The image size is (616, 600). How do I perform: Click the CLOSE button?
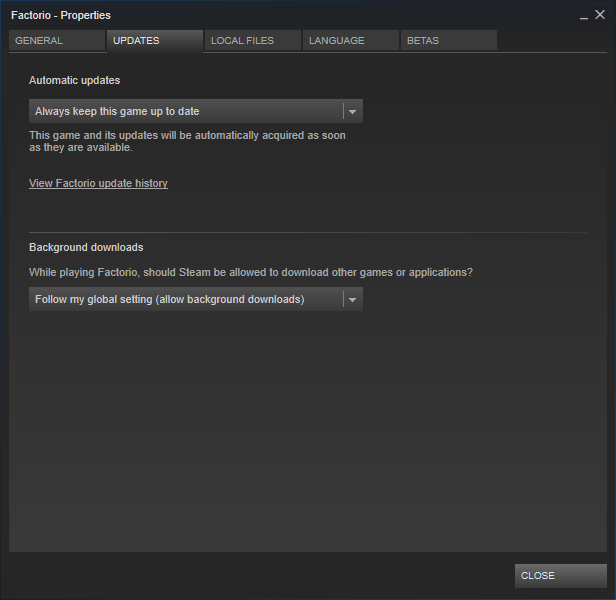coord(561,576)
